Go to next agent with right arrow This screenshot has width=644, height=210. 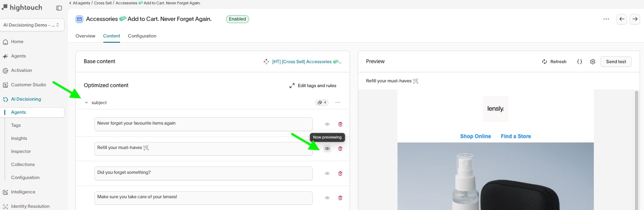[x=635, y=19]
